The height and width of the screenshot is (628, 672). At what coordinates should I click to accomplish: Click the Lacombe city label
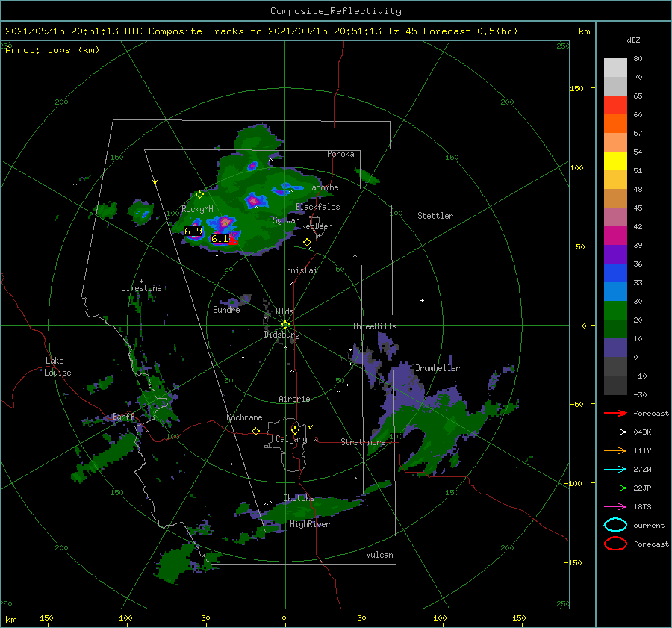pyautogui.click(x=323, y=187)
